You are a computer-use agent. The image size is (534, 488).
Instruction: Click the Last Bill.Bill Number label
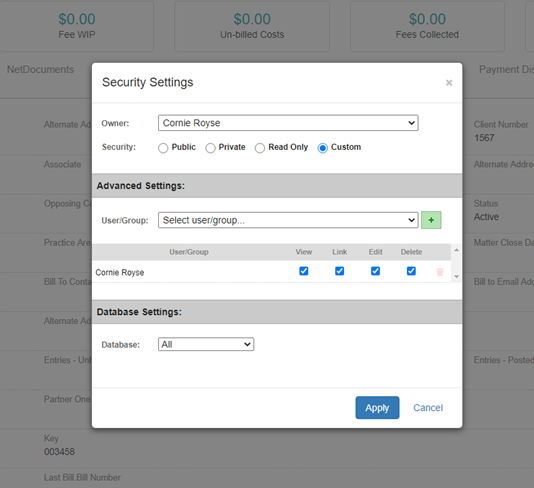coord(82,477)
